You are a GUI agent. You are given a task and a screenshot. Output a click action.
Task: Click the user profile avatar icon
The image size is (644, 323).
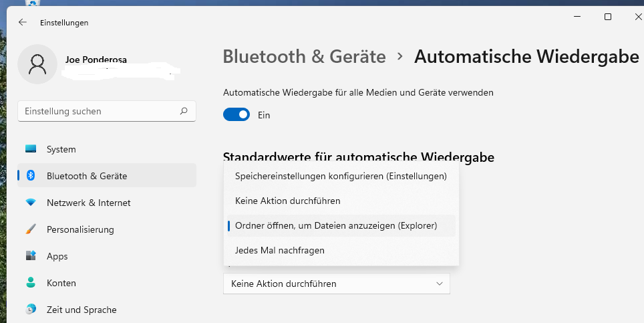pyautogui.click(x=37, y=64)
